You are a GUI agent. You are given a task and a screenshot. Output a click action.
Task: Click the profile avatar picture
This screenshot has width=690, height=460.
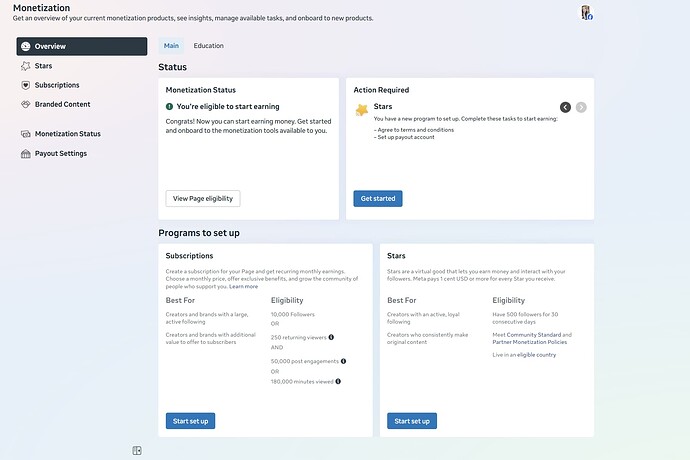click(587, 12)
